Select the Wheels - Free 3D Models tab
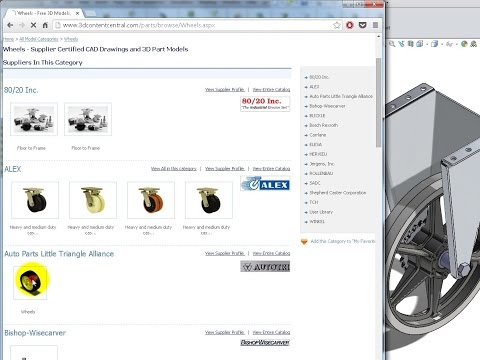Screen dimensions: 480x360 43,13
